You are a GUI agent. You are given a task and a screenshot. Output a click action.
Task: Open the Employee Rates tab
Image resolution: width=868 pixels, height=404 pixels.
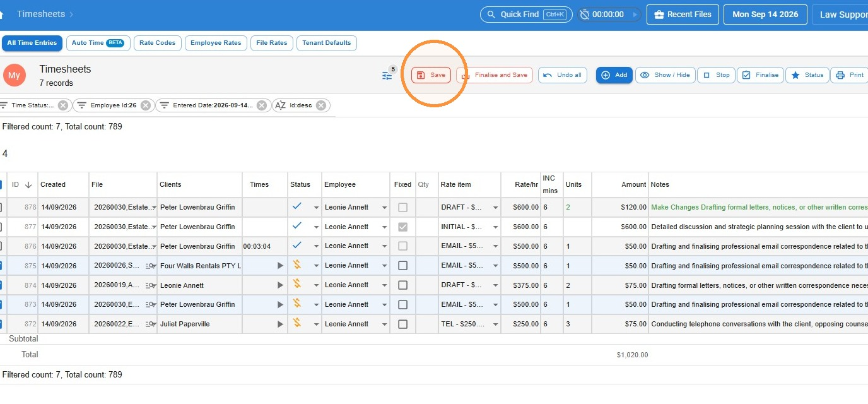click(216, 43)
